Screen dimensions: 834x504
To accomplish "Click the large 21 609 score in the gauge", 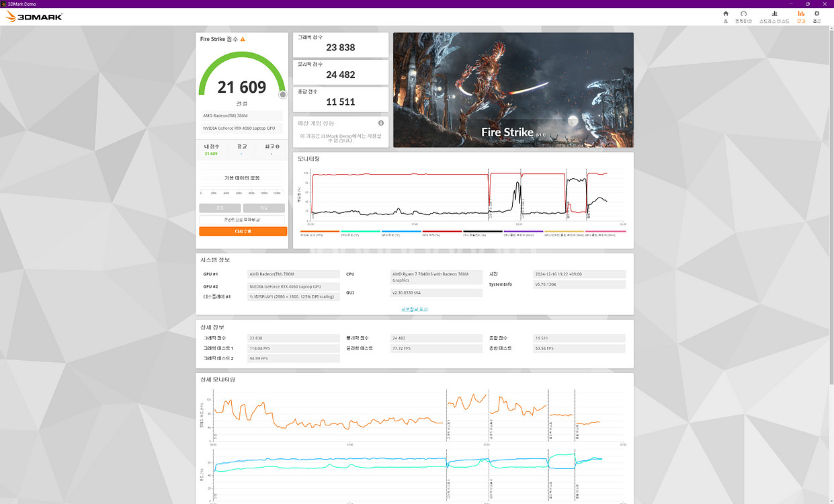I will click(242, 87).
